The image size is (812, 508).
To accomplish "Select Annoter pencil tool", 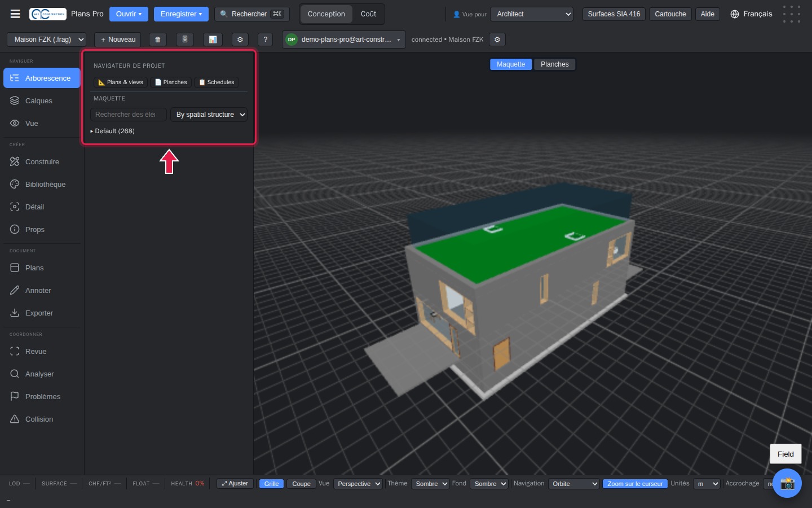I will coord(42,291).
